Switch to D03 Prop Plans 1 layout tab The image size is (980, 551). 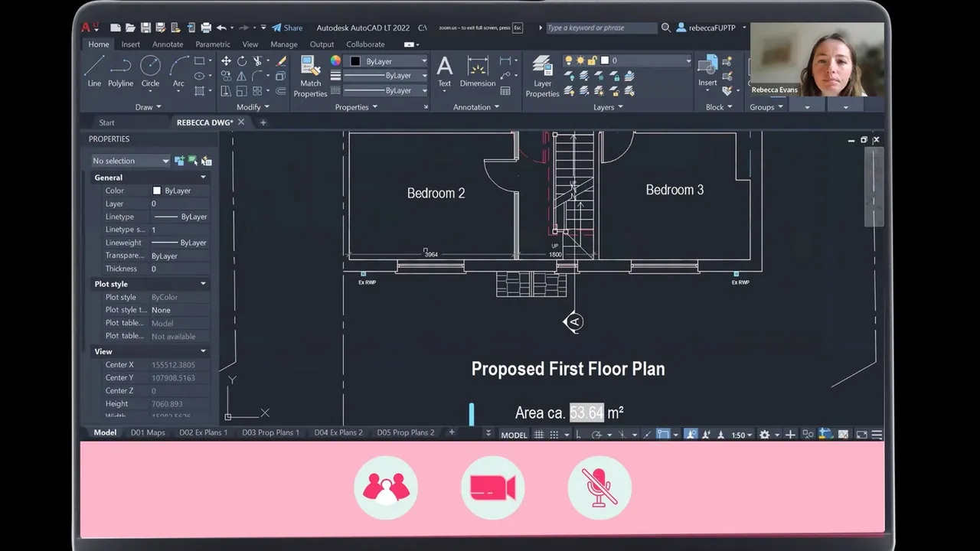tap(270, 432)
